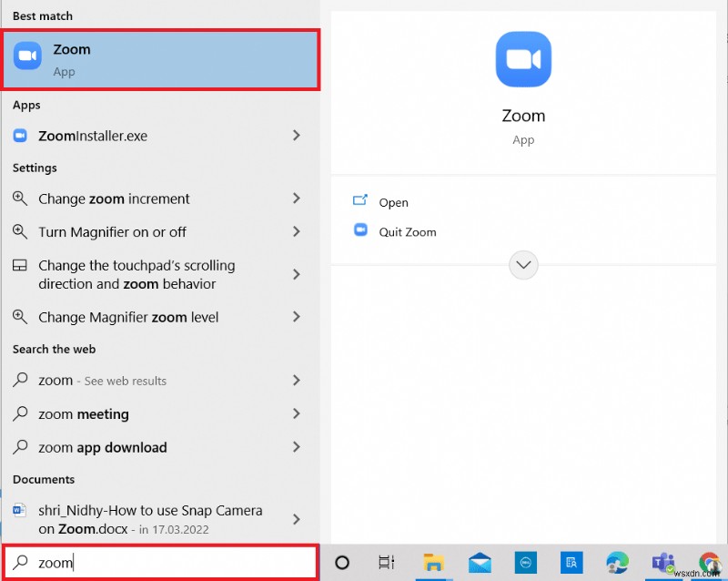728x581 pixels.
Task: Select ZoomInstaller.exe under Apps
Action: (100, 134)
